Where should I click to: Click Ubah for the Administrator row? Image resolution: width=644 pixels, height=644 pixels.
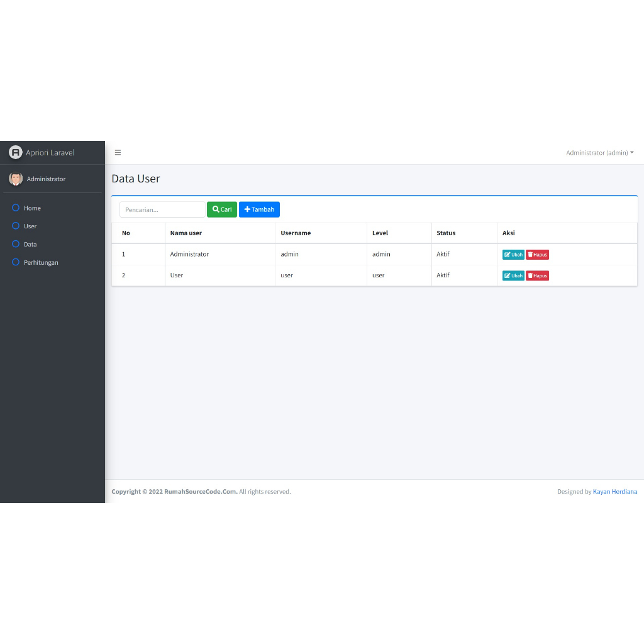tap(513, 255)
